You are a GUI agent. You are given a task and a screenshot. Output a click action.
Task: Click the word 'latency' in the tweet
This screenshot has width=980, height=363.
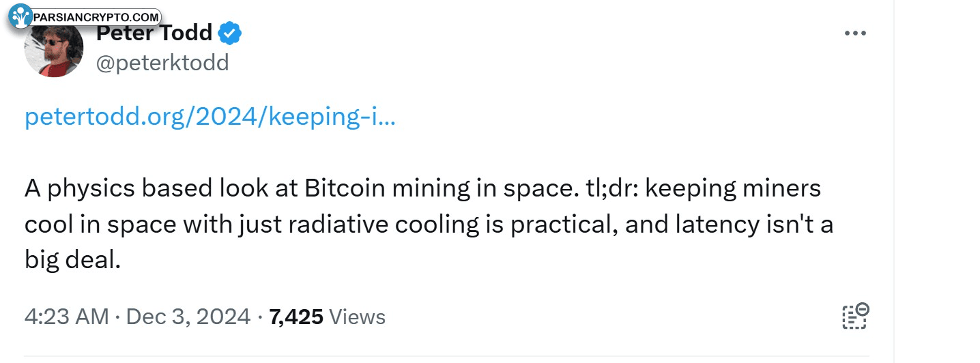pyautogui.click(x=708, y=224)
